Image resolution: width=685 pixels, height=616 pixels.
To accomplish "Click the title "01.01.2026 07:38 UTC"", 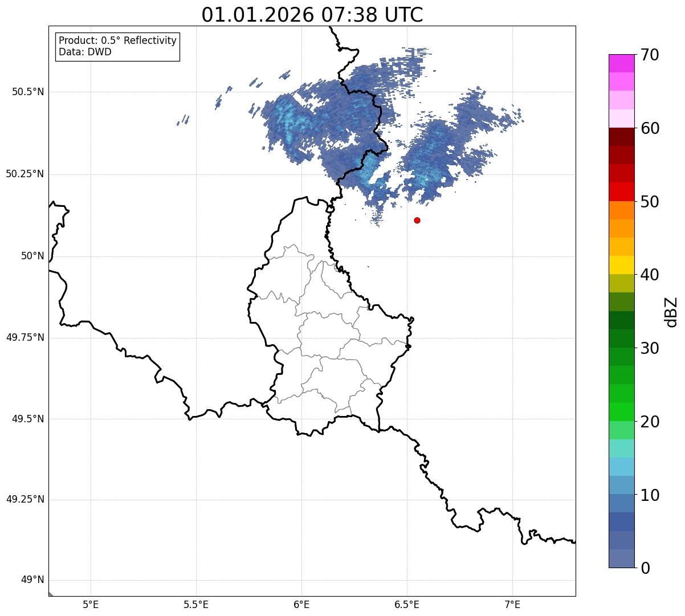I will (x=312, y=15).
